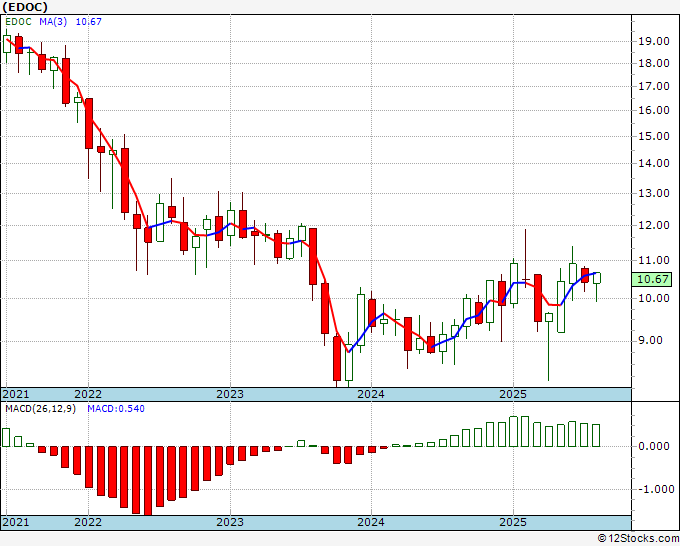Screen dimensions: 680x546
Task: Click the blue 10.67 moving average value
Action: coord(88,22)
